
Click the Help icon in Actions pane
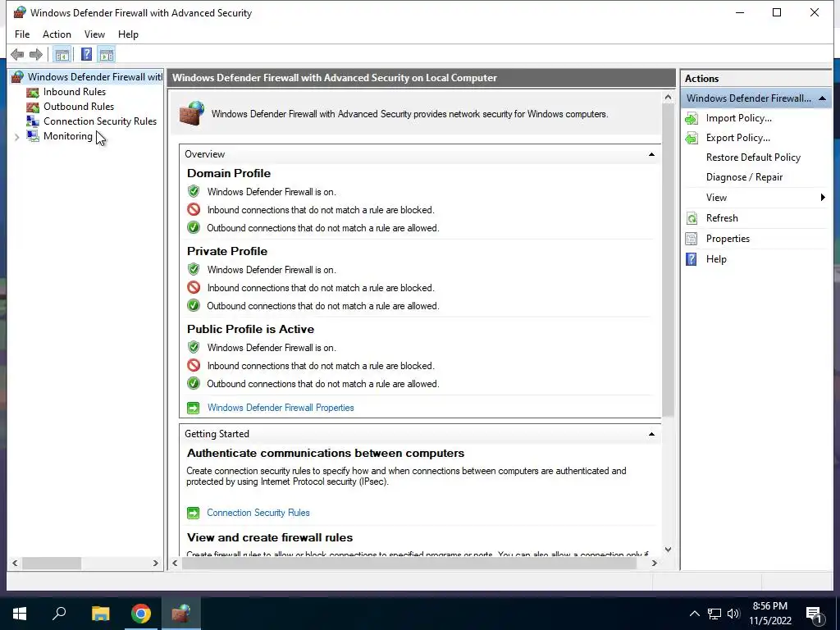click(692, 259)
